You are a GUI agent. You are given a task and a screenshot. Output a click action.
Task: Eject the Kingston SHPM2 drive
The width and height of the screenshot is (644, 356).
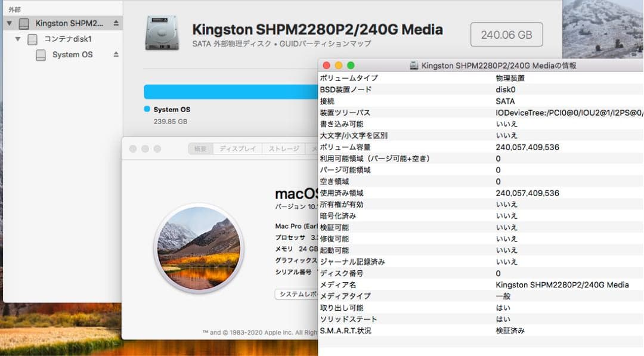[115, 23]
